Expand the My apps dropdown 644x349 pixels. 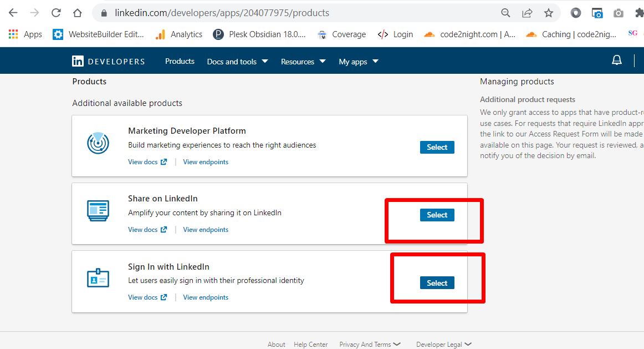pos(359,62)
